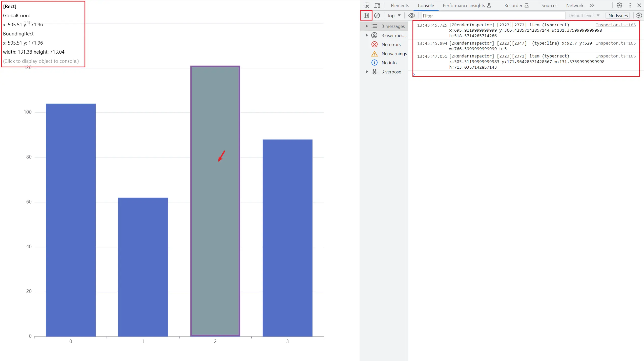644x361 pixels.
Task: Open Inspector.ts:165 link for 13:45:45.725 log
Action: (615, 25)
